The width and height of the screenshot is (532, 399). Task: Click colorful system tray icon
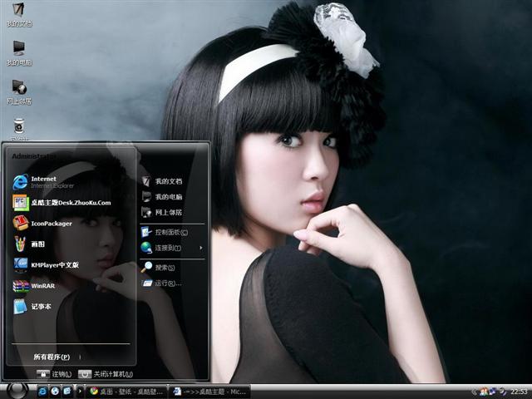(x=484, y=392)
